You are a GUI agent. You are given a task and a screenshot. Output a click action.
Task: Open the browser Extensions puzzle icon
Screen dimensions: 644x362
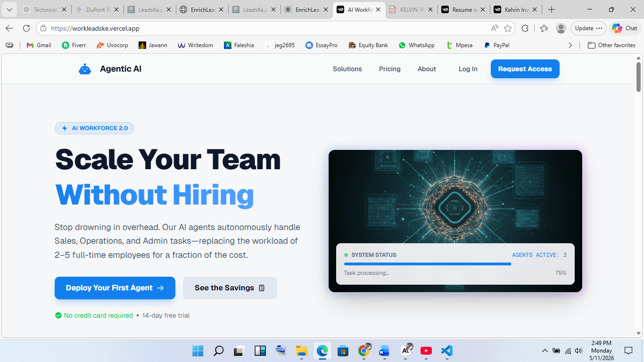525,28
